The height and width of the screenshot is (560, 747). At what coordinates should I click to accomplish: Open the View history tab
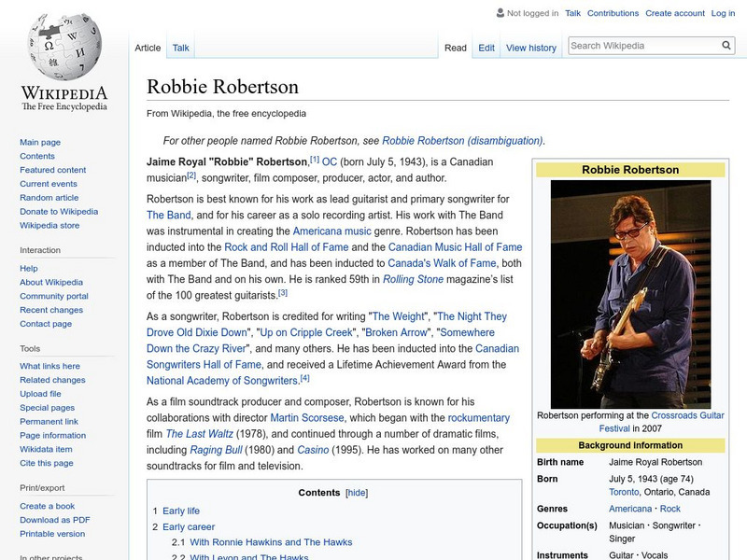(x=530, y=48)
